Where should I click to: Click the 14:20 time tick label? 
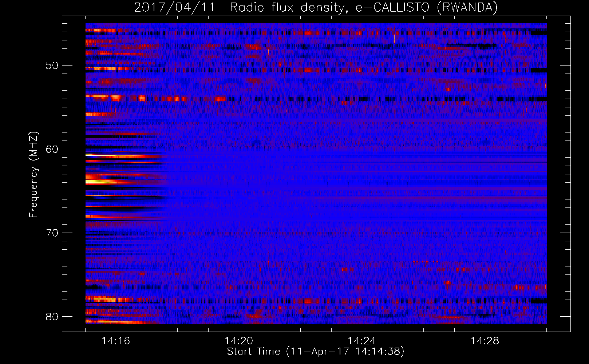(239, 341)
